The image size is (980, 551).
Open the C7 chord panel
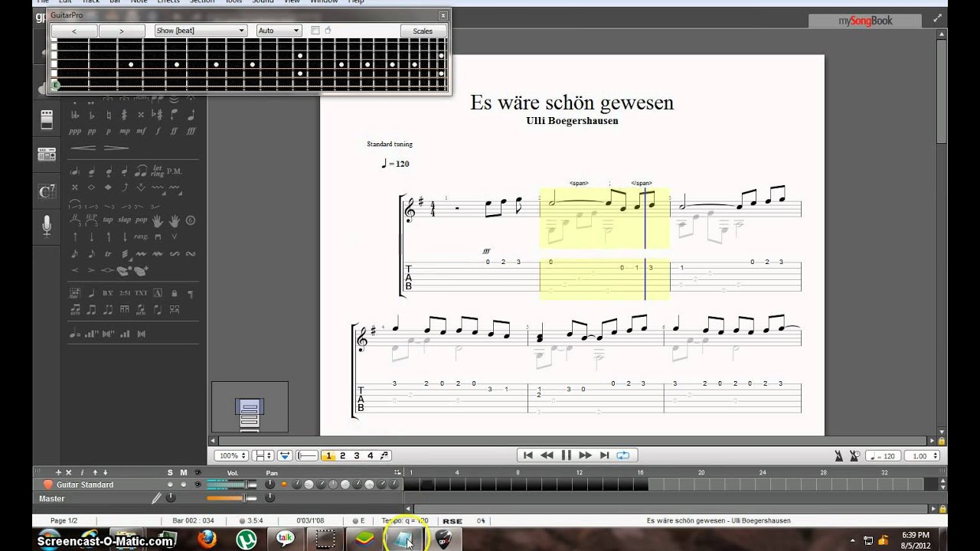(x=47, y=191)
